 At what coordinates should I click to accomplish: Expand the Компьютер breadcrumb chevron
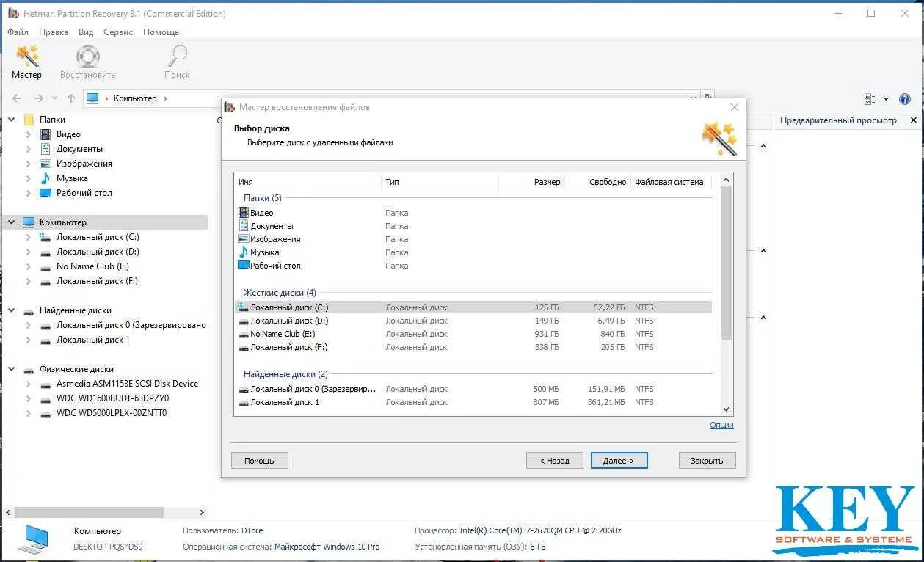pos(165,98)
